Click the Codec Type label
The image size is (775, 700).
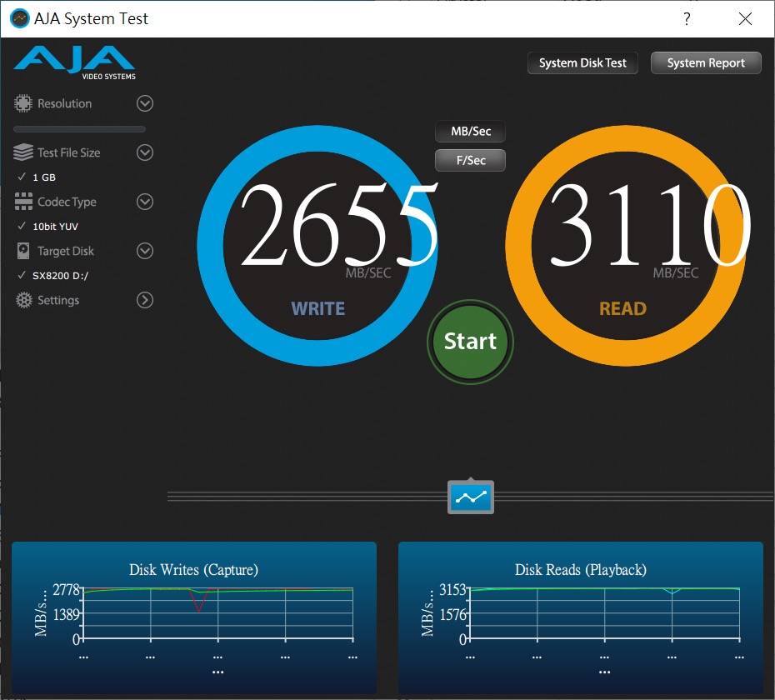pyautogui.click(x=67, y=202)
